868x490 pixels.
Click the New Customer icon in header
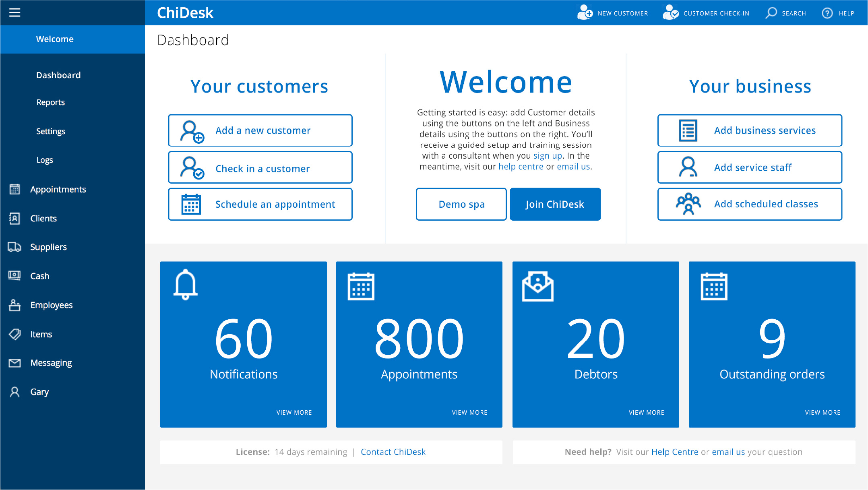coord(585,13)
